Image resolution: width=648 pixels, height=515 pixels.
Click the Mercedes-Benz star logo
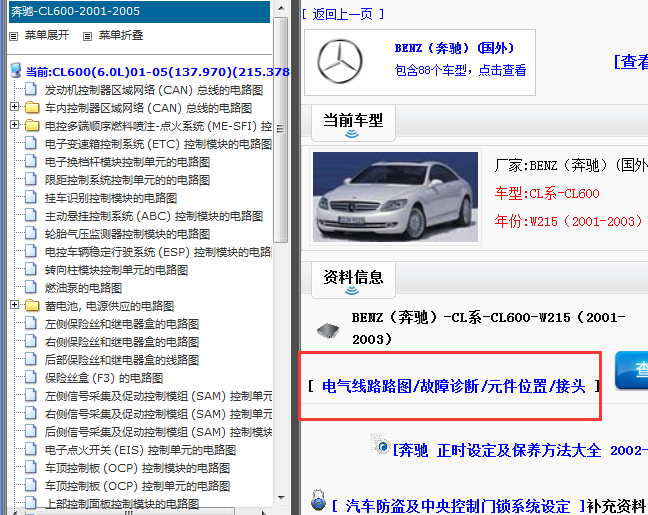click(340, 62)
